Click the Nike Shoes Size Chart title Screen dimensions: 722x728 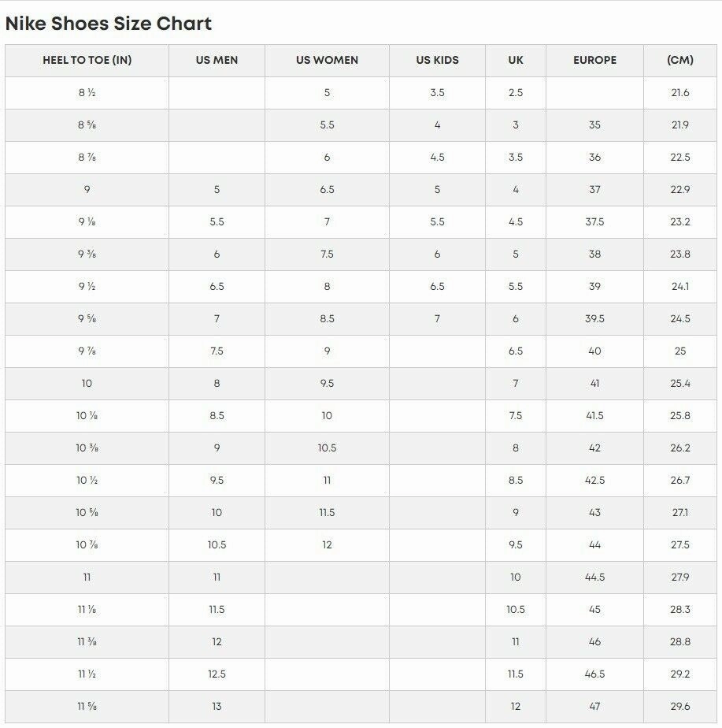point(109,24)
